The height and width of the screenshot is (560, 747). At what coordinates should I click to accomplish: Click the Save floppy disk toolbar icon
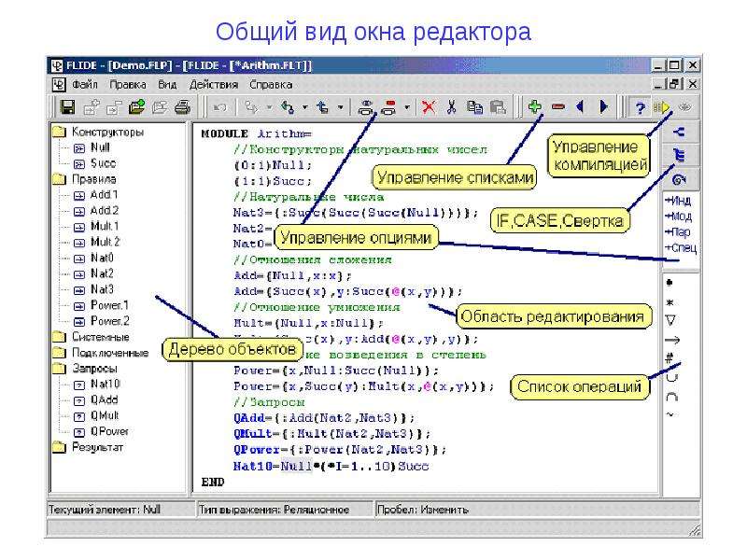pos(67,107)
